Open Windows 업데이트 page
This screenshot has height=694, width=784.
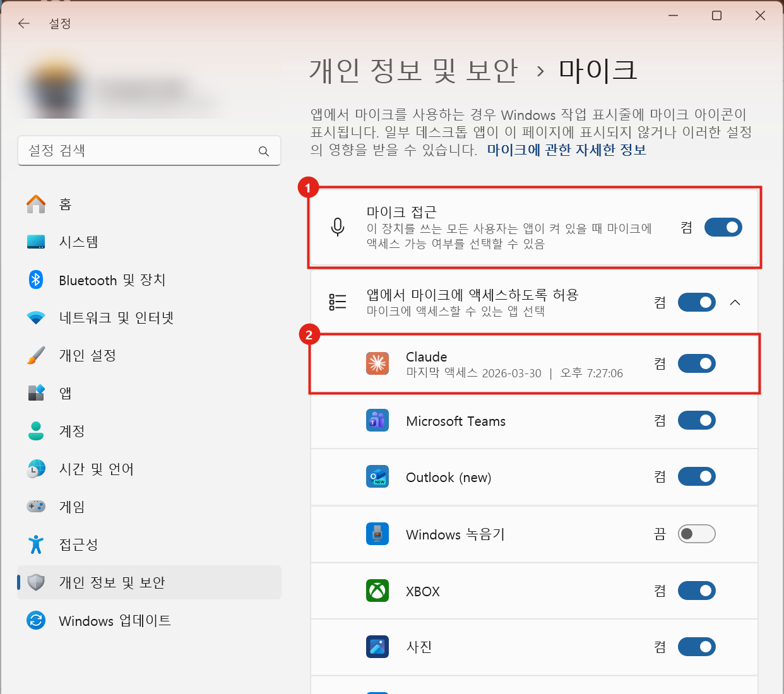(149, 620)
